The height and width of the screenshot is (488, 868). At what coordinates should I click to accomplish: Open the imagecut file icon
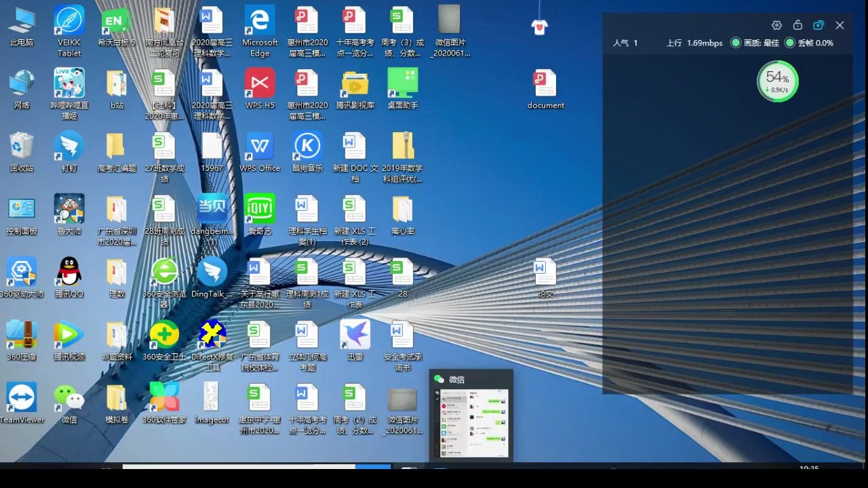[212, 403]
